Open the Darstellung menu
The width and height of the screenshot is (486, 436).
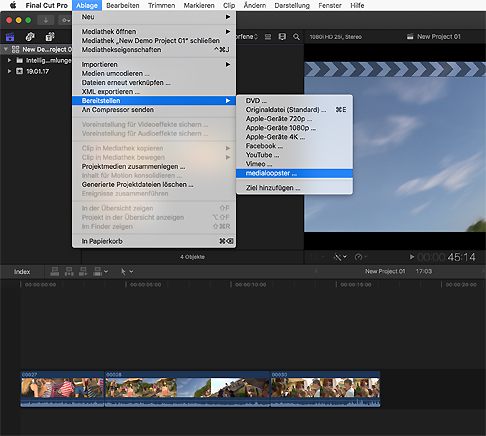(x=292, y=5)
